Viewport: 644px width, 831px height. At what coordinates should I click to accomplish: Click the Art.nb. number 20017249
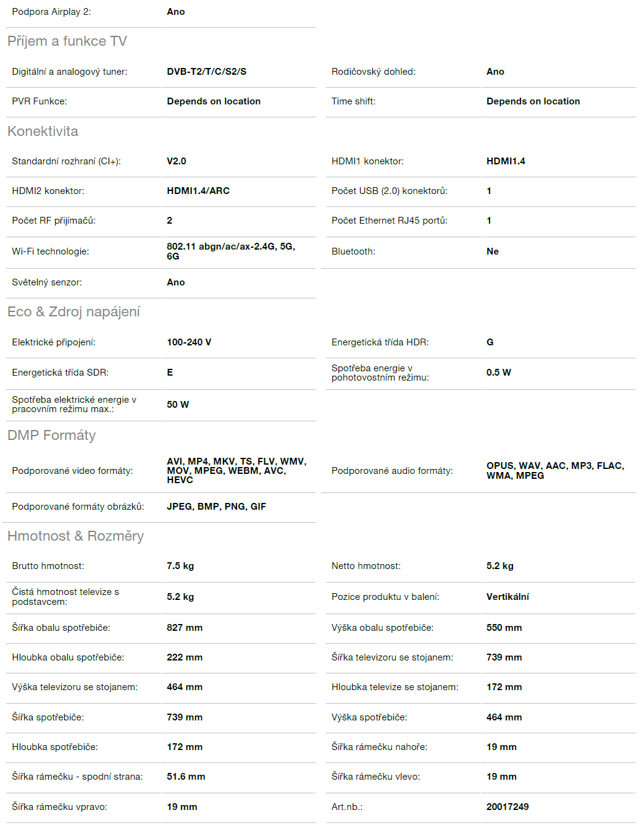(507, 807)
